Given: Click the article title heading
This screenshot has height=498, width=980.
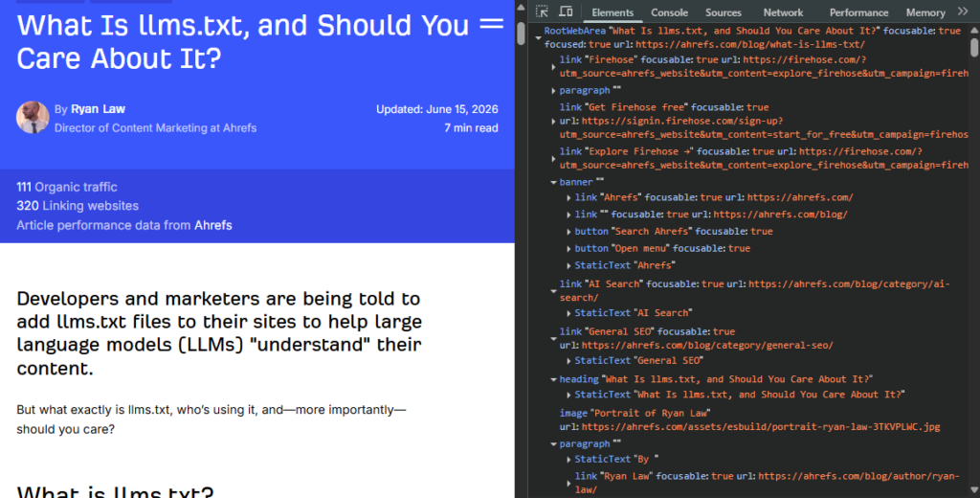Looking at the screenshot, I should [x=242, y=41].
